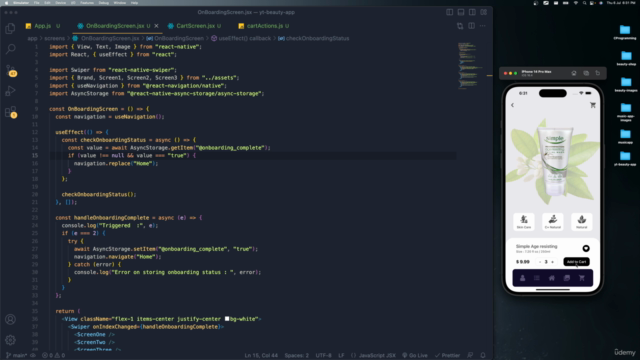Change file encoding via UTF-8
Screen dimensions: 640x360
click(x=324, y=356)
